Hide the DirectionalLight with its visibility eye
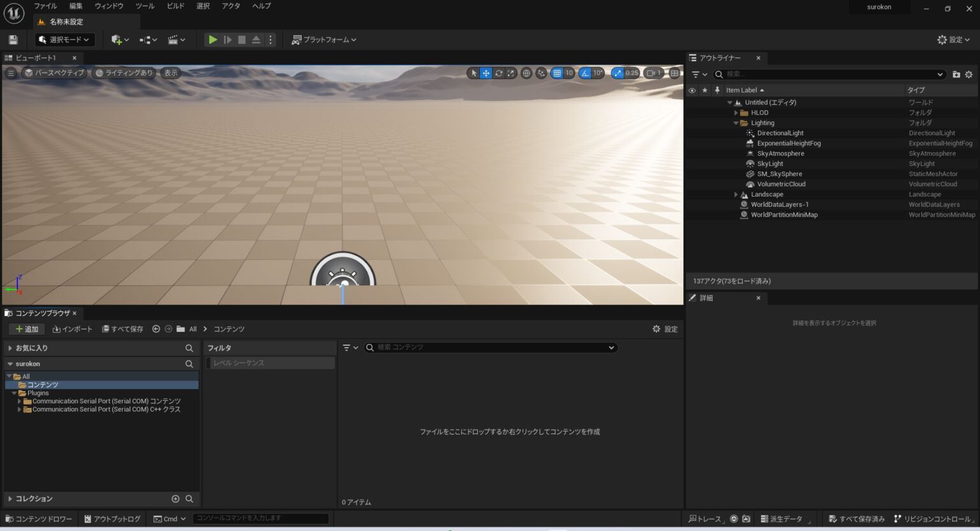This screenshot has width=980, height=531. (x=692, y=133)
